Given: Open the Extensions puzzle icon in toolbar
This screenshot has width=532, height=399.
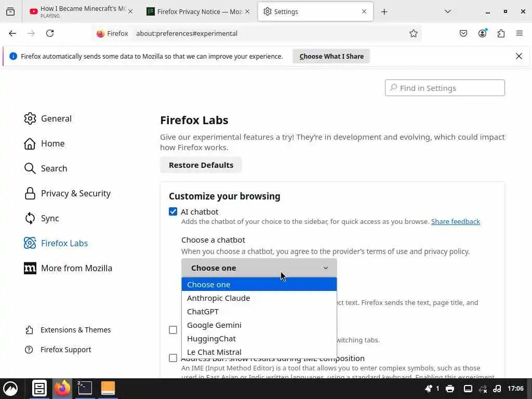Looking at the screenshot, I should (x=501, y=33).
